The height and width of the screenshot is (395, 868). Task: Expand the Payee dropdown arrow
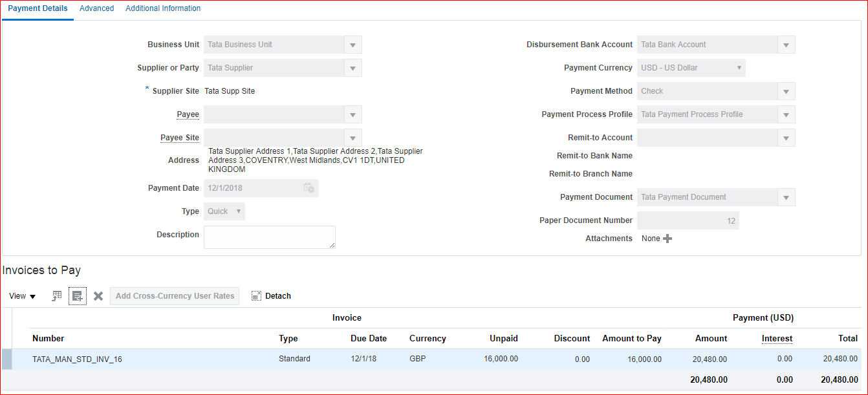click(353, 114)
